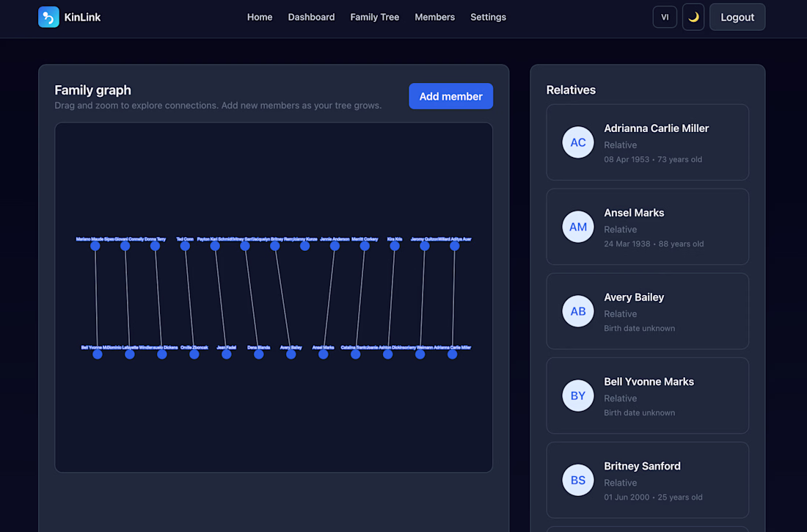This screenshot has height=532, width=807.
Task: Log out using the Logout button
Action: [x=737, y=17]
